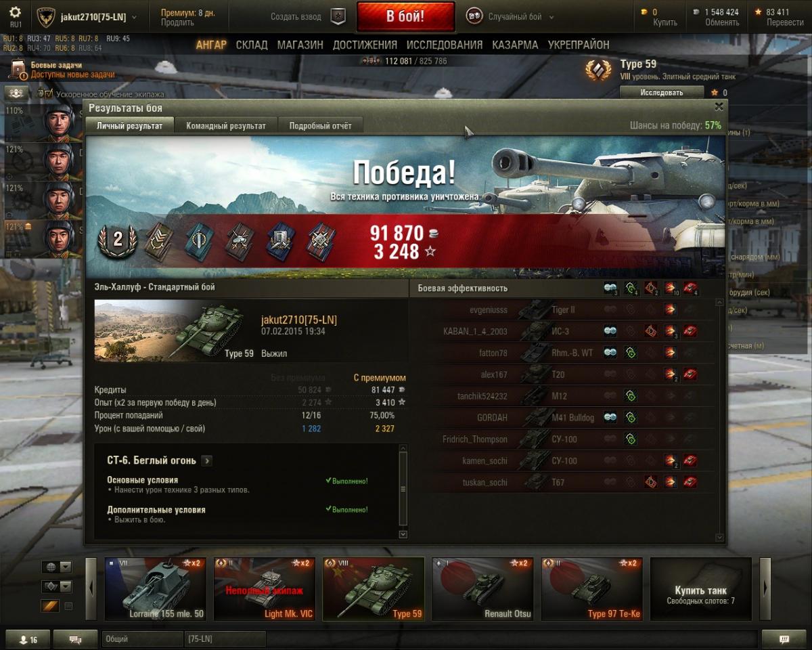
Task: Switch to the Командный результат tab
Action: [226, 125]
